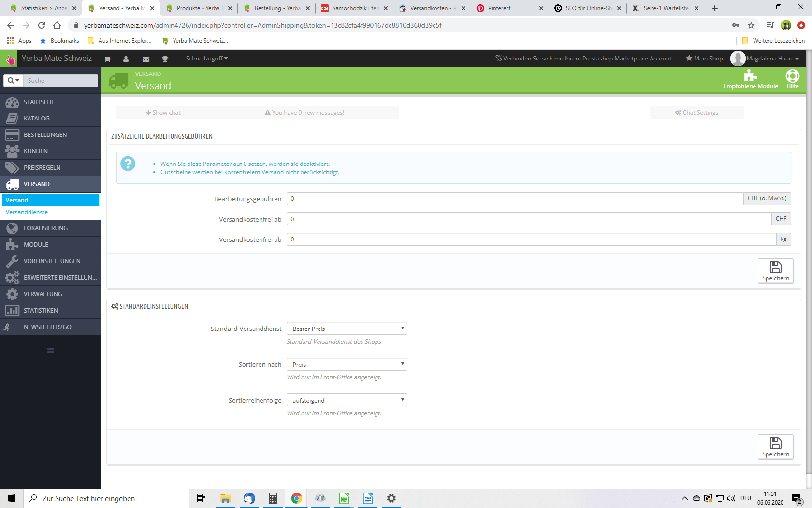Image resolution: width=812 pixels, height=508 pixels.
Task: Open VOREINSTELLUNGEN in sidebar
Action: coord(51,261)
